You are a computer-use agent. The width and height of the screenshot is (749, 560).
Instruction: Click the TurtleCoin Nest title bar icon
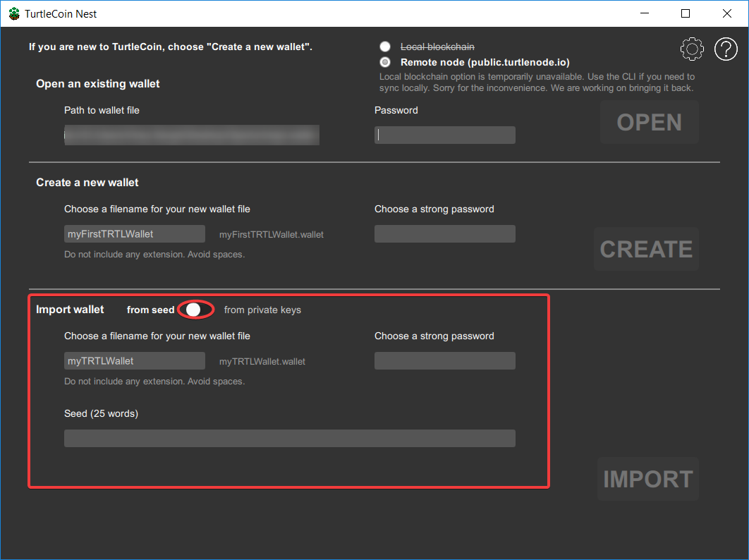pos(14,13)
